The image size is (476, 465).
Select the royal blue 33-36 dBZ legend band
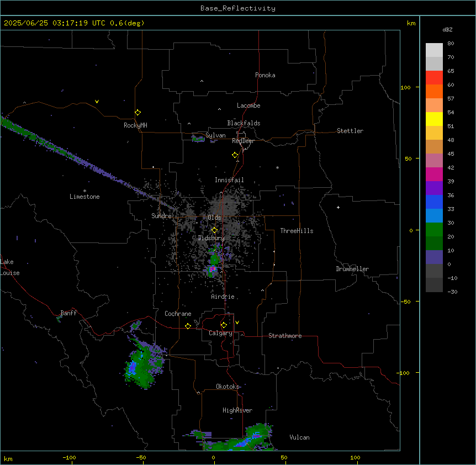pyautogui.click(x=434, y=202)
